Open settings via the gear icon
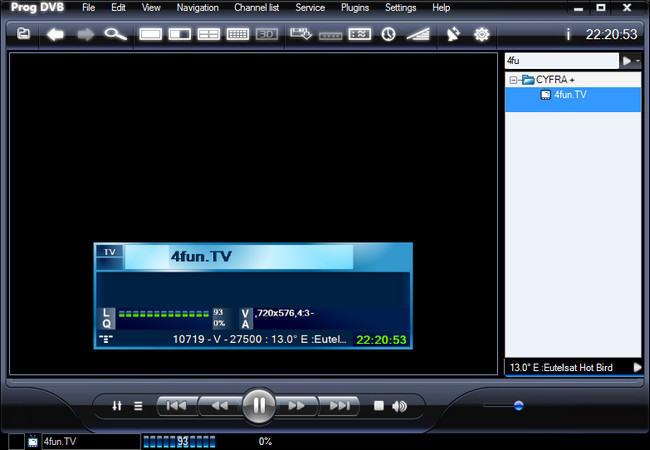 tap(481, 34)
